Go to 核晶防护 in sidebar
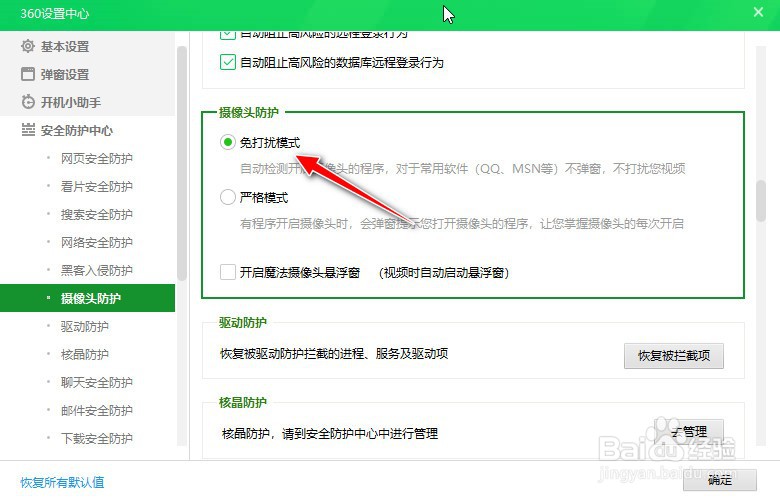This screenshot has width=780, height=500. tap(85, 354)
